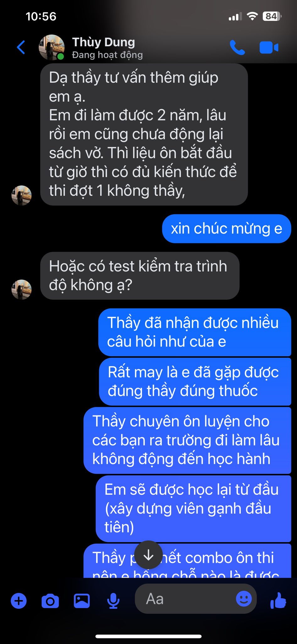
Task: Send a thumbs-up like
Action: pos(278,600)
